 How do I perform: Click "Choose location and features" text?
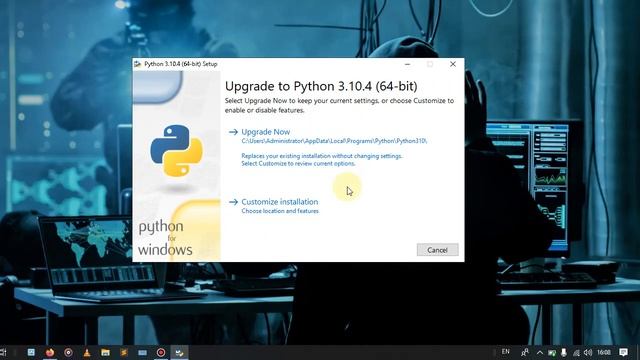coord(280,211)
